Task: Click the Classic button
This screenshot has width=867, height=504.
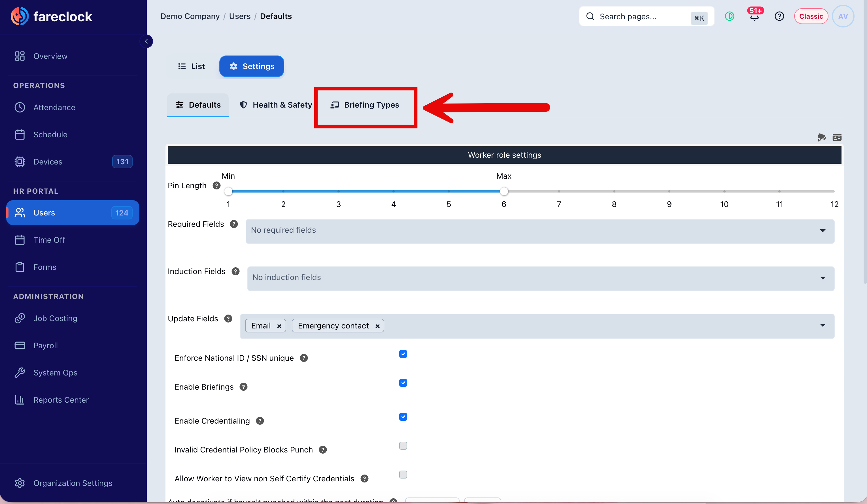Action: coord(811,16)
